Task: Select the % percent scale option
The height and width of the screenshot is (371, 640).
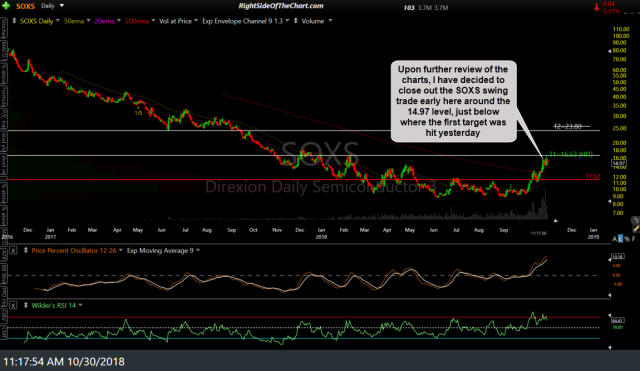Action: (x=627, y=239)
